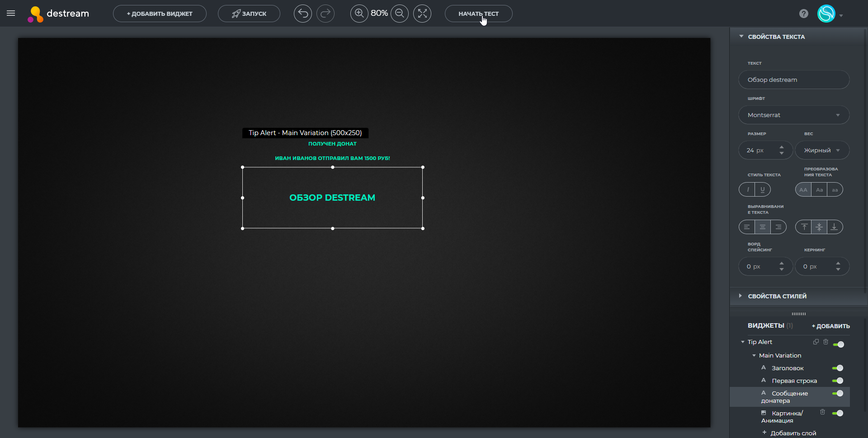The height and width of the screenshot is (438, 868).
Task: Open the Montserrat font dropdown
Action: 794,115
